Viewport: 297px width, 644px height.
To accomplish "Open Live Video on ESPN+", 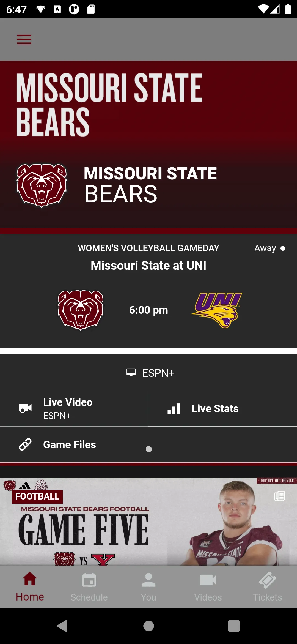I will [74, 409].
